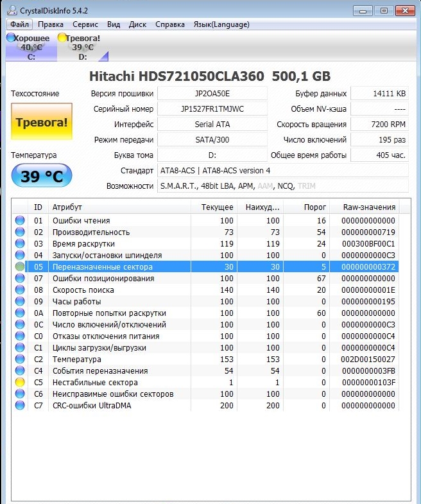Maximize the CrystalDiskInfo window

[x=384, y=11]
